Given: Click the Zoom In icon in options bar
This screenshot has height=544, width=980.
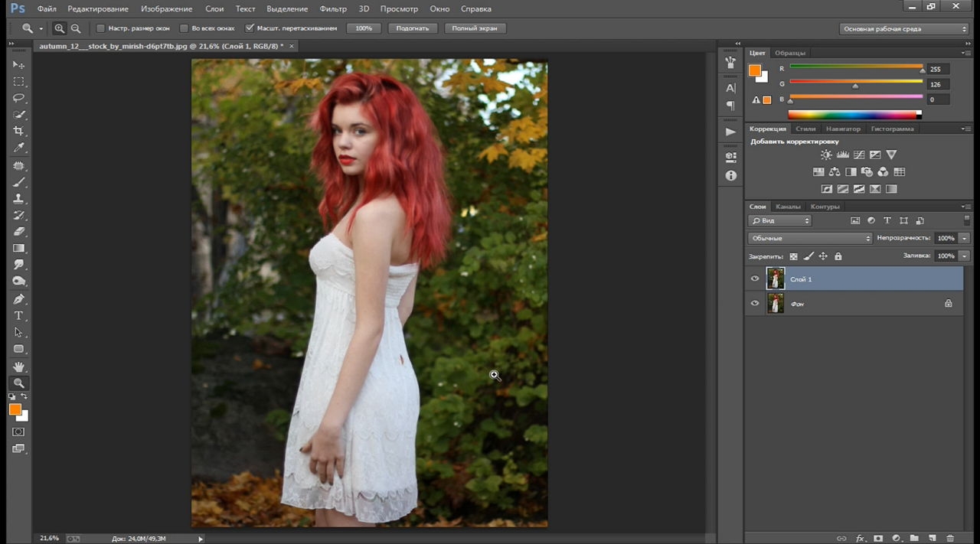Looking at the screenshot, I should [59, 28].
